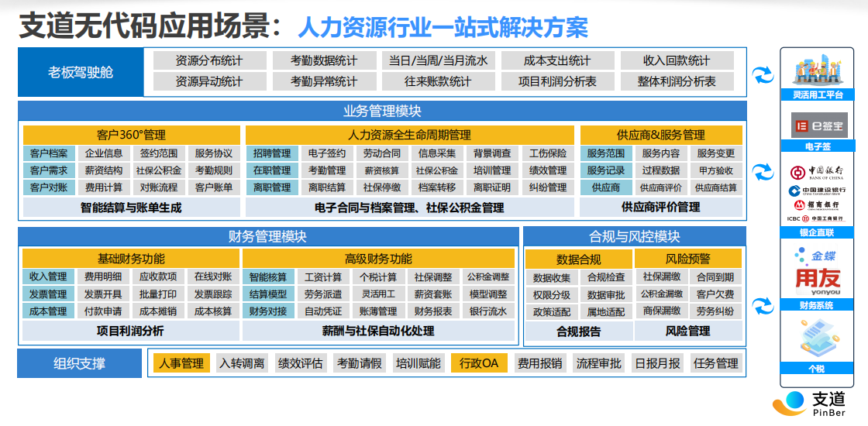Viewport: 868px width, 426px height.
Task: Open the 合规与风控模块 header
Action: (x=635, y=237)
